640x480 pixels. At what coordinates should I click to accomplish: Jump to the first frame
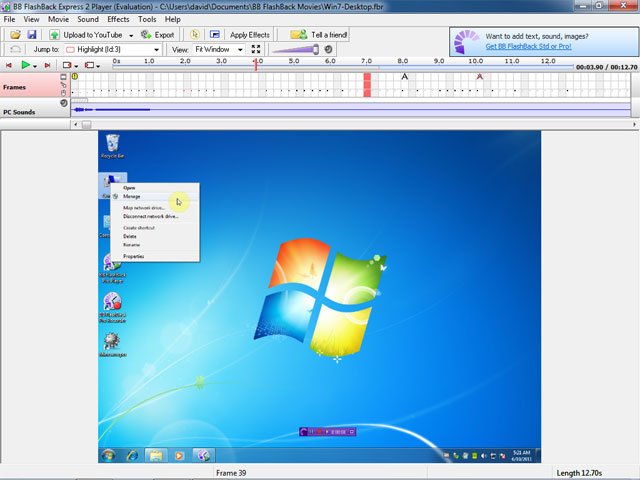[11, 65]
